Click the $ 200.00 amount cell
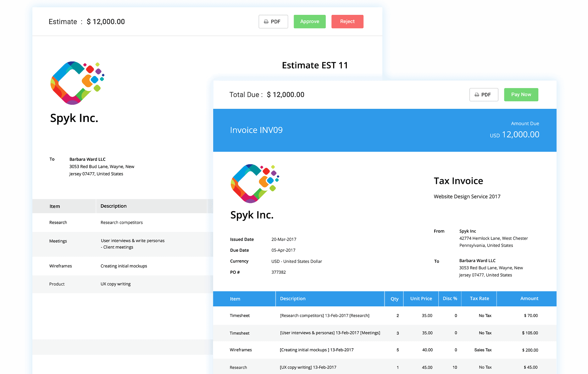Screen dimensions: 588x374 click(530, 350)
